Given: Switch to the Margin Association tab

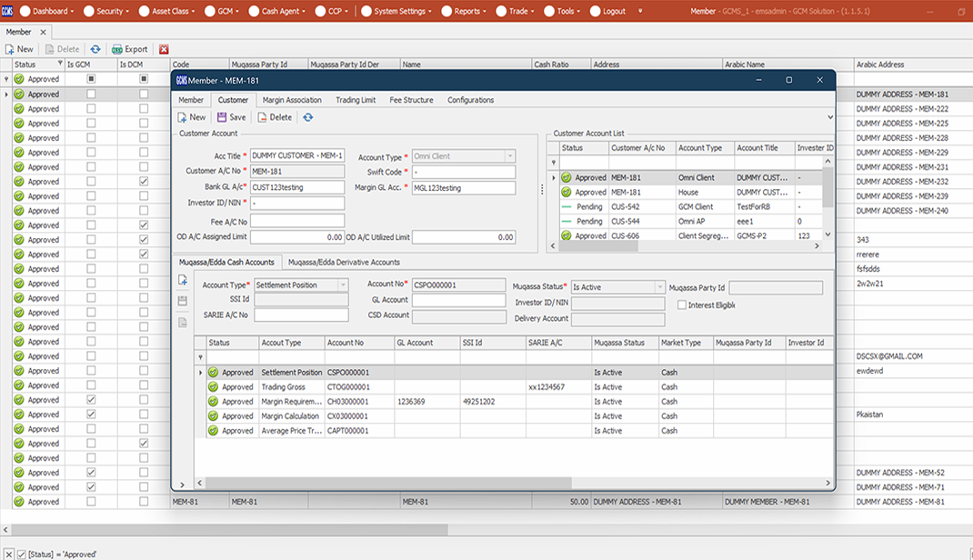Looking at the screenshot, I should (x=292, y=100).
